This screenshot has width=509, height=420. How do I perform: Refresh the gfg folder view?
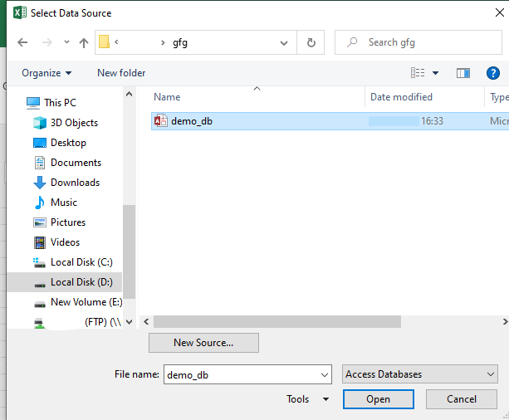click(x=311, y=42)
